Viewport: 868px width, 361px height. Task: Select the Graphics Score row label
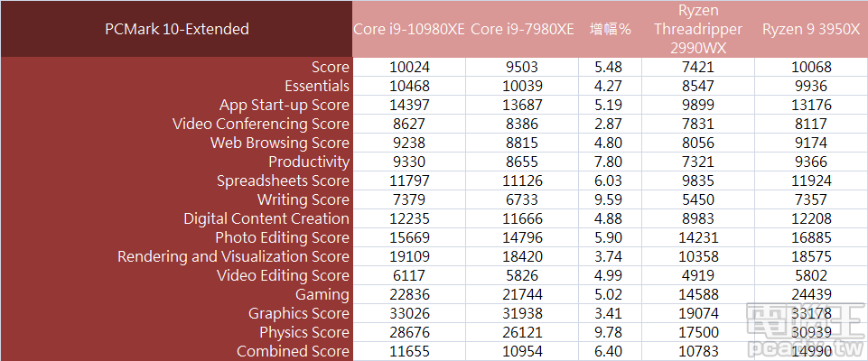pyautogui.click(x=299, y=313)
